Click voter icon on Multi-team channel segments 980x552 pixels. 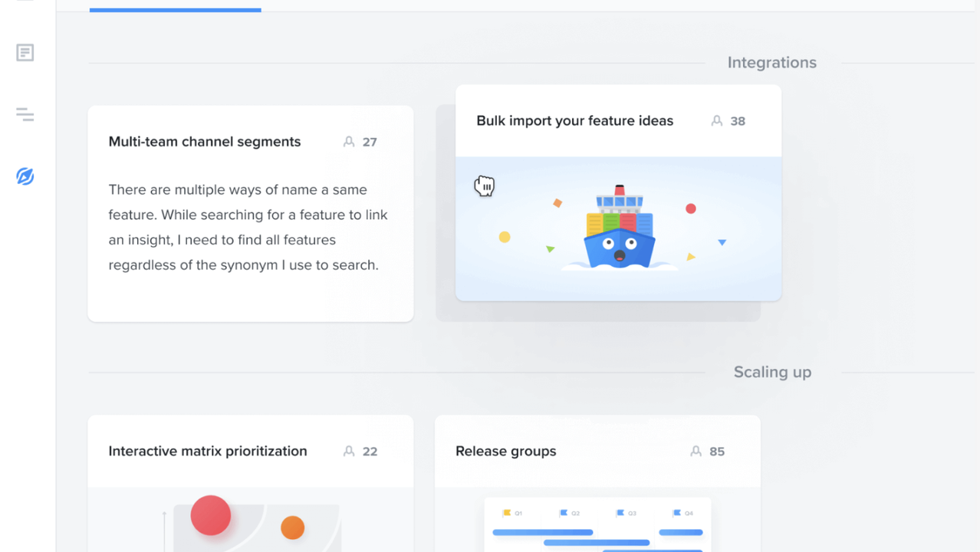tap(349, 142)
